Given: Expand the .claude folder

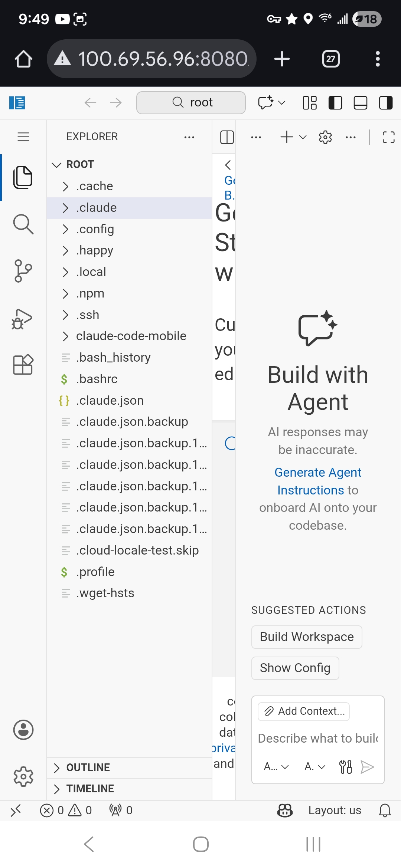Looking at the screenshot, I should click(x=97, y=208).
